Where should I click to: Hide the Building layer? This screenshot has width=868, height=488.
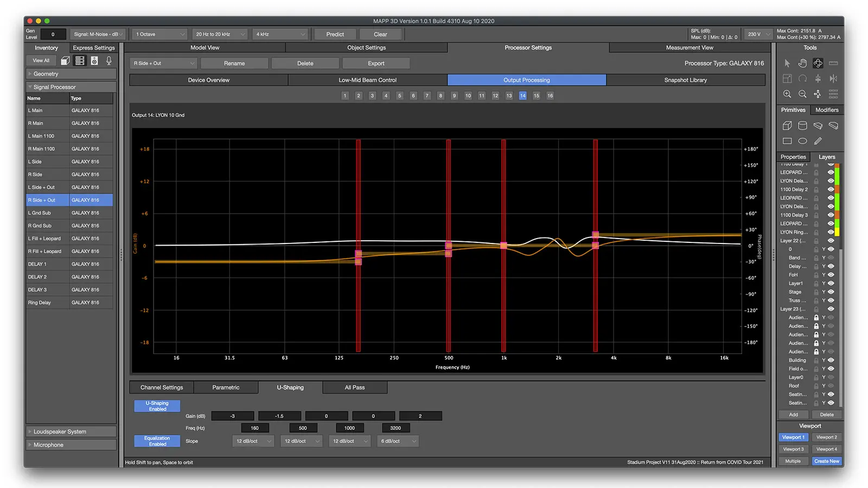click(830, 360)
